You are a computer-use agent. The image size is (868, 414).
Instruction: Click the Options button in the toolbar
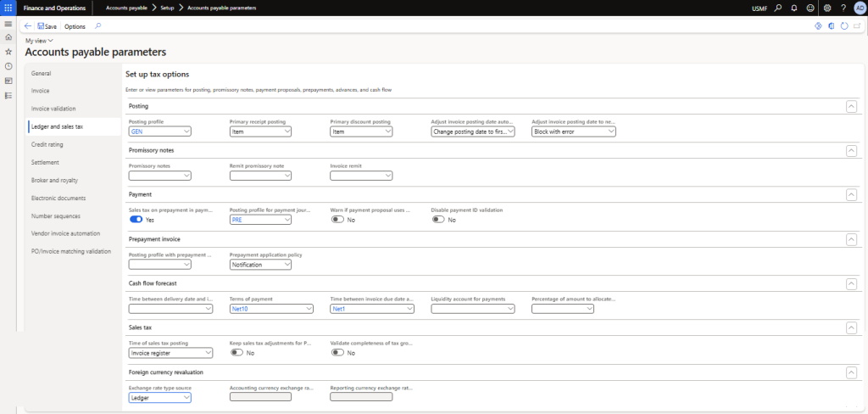pyautogui.click(x=75, y=26)
